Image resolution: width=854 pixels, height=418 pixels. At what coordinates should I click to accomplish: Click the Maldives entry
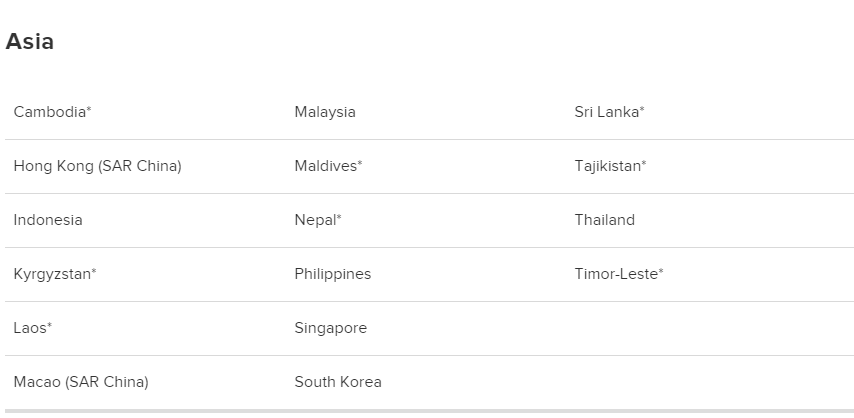[x=328, y=166]
